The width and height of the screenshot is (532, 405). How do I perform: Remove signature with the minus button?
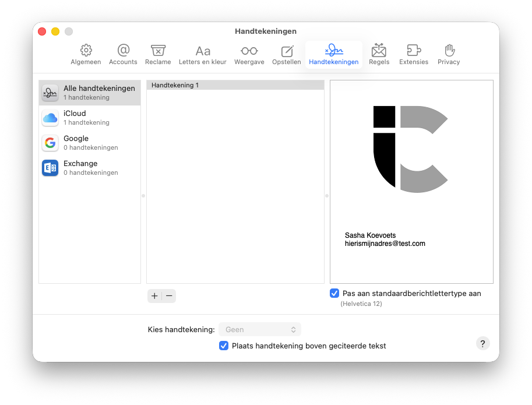pos(169,296)
